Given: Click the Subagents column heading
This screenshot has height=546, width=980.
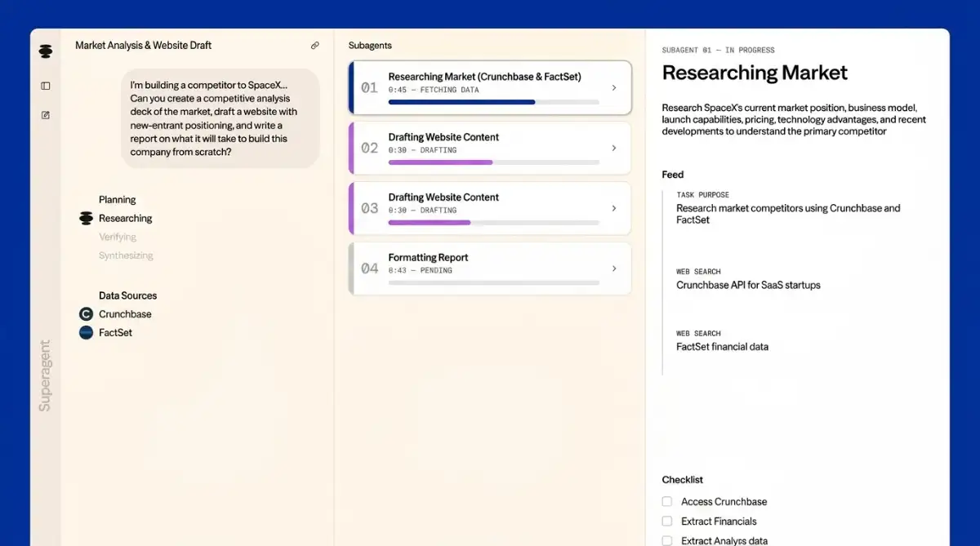Looking at the screenshot, I should [x=370, y=46].
